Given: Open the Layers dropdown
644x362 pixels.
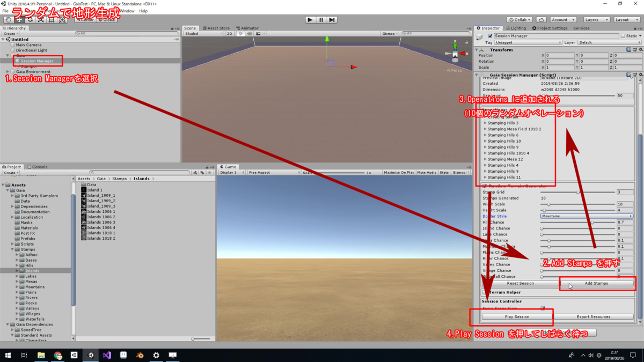Looking at the screenshot, I should [x=597, y=20].
